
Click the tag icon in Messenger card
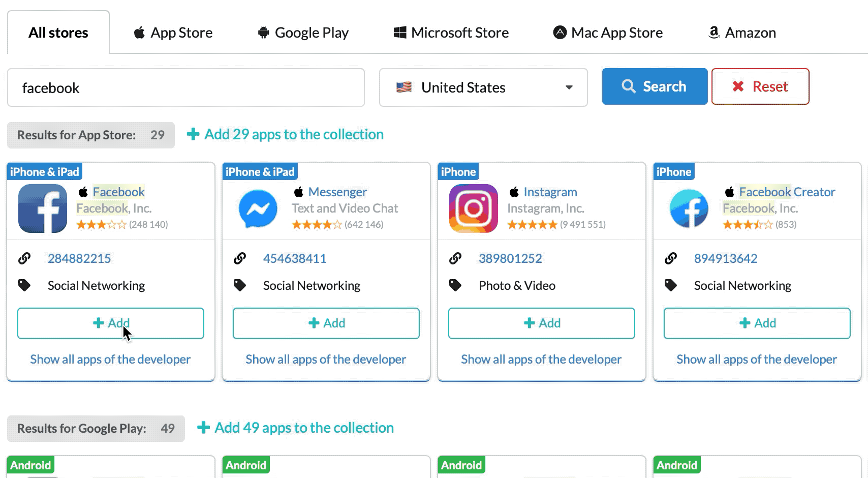coord(240,285)
